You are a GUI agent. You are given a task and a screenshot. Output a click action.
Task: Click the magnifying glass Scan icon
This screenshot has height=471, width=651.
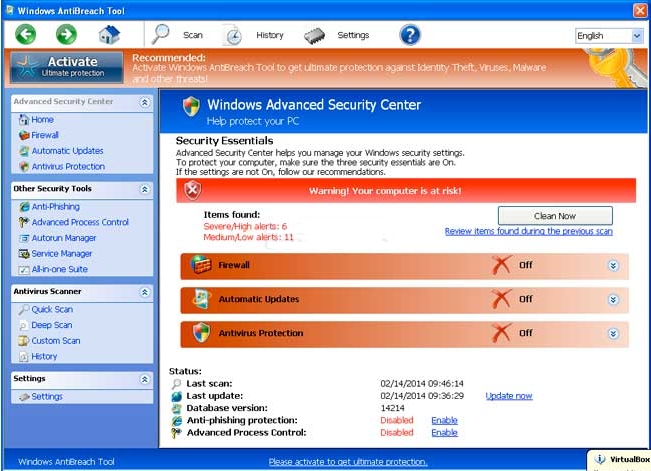160,34
